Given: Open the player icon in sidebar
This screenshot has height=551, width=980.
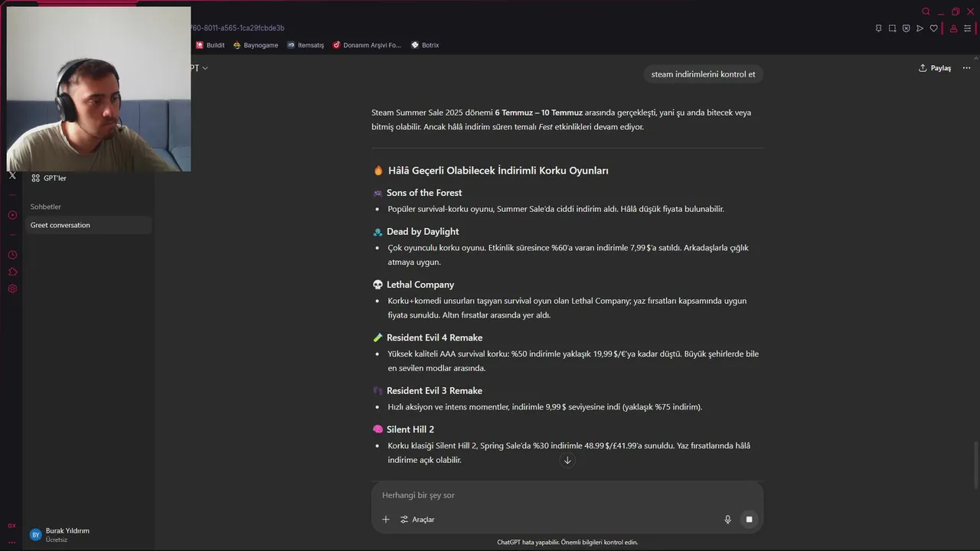Looking at the screenshot, I should coord(12,215).
